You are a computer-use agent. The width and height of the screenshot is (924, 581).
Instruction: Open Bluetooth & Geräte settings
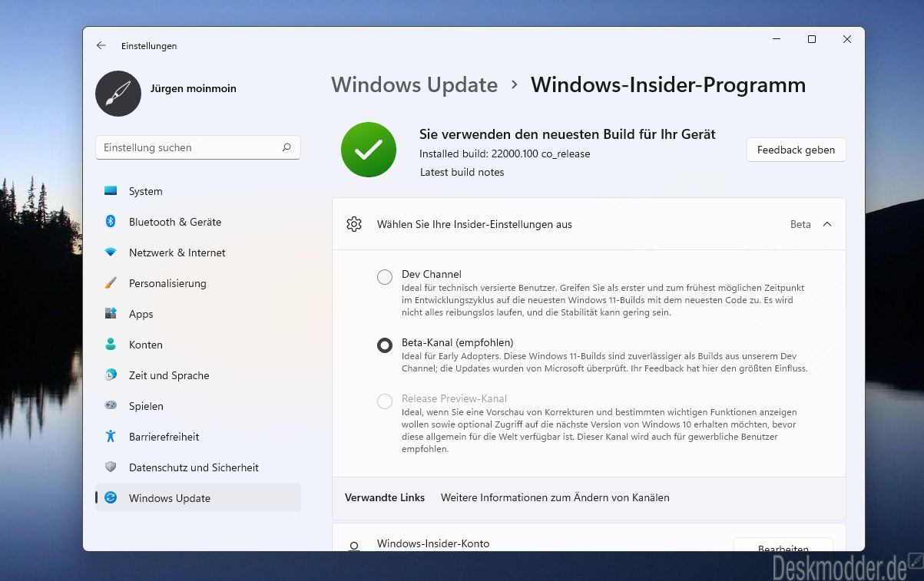[198, 222]
